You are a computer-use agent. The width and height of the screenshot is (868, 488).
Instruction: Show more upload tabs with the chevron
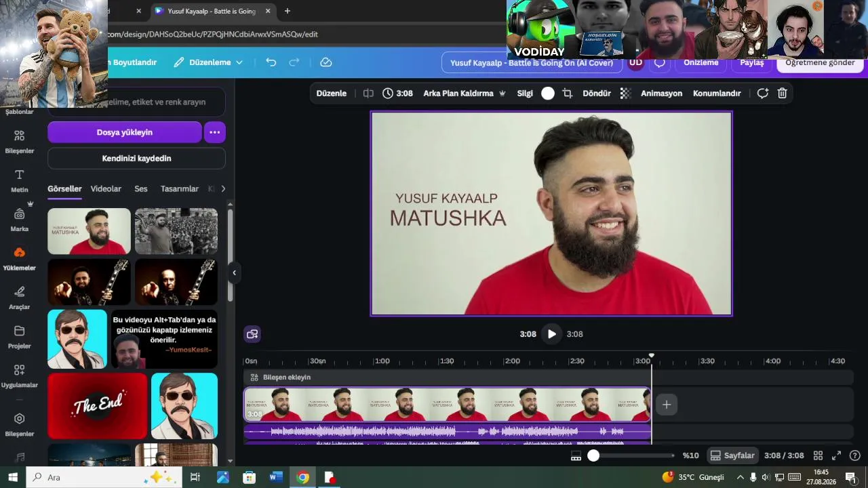pyautogui.click(x=223, y=189)
